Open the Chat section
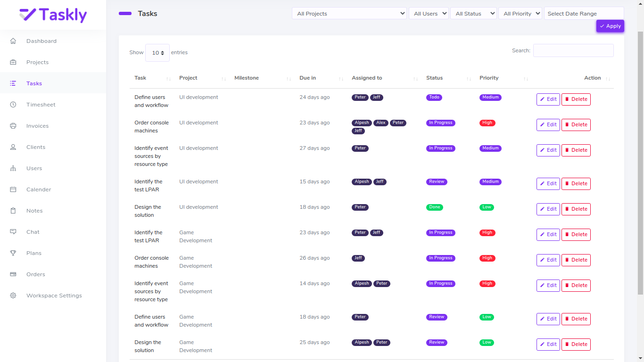 click(33, 231)
